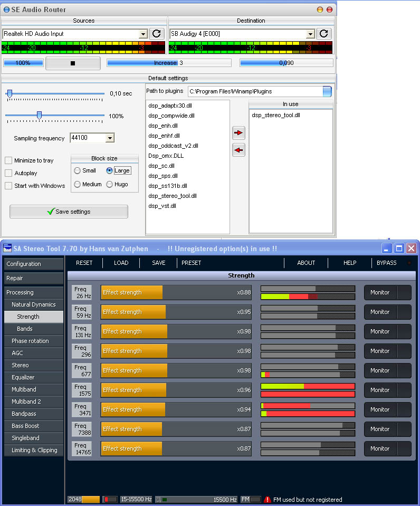This screenshot has width=420, height=506.
Task: Open the Multiband 2 page
Action: (x=34, y=402)
